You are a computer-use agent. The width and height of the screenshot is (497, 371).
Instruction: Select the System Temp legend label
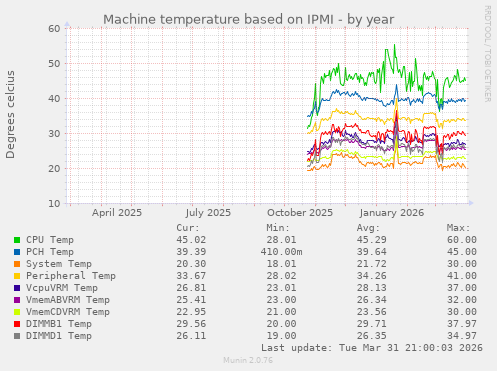(59, 264)
